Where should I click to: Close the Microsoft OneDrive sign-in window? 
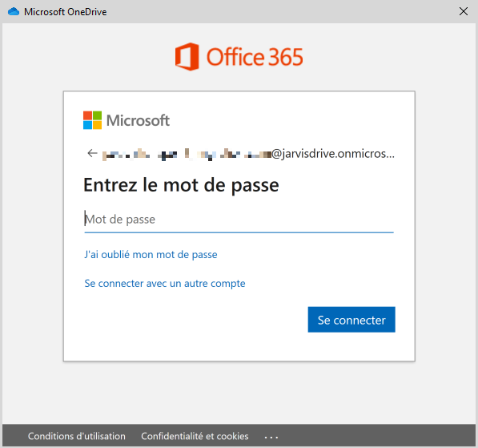click(x=464, y=11)
